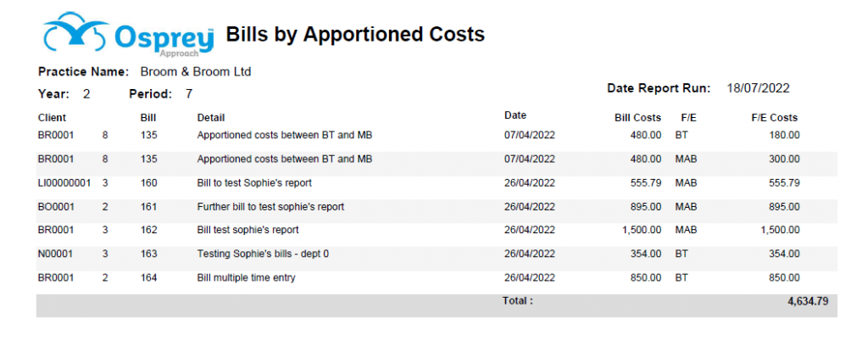The height and width of the screenshot is (352, 868).
Task: Select 'Further bill to test sophie's report' detail
Action: [270, 207]
